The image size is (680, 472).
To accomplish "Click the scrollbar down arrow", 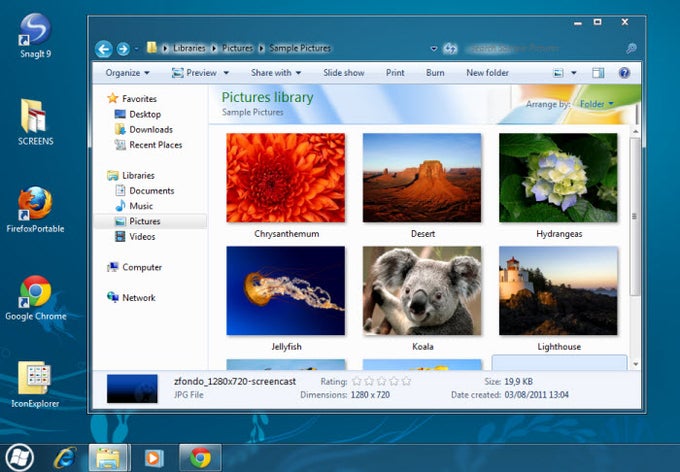I will point(635,364).
